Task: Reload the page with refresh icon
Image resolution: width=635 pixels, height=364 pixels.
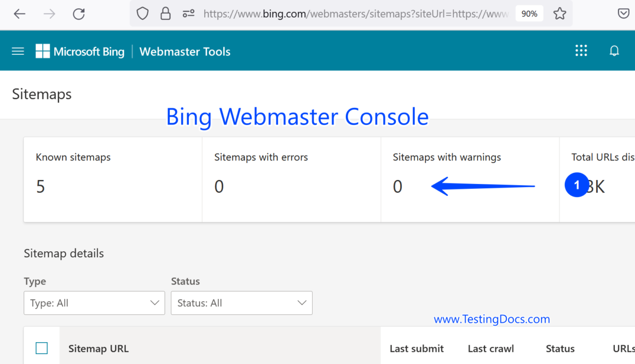Action: (79, 14)
